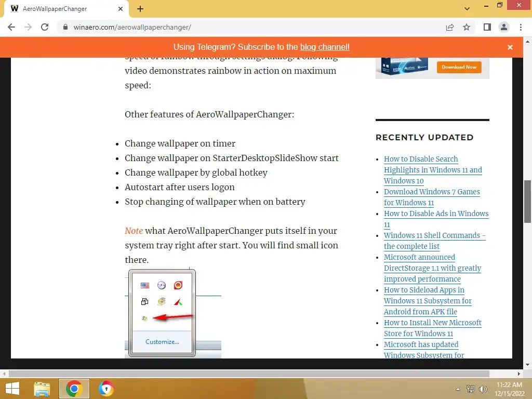Open File Explorer from the taskbar
Viewport: 532px width, 399px height.
(x=42, y=389)
